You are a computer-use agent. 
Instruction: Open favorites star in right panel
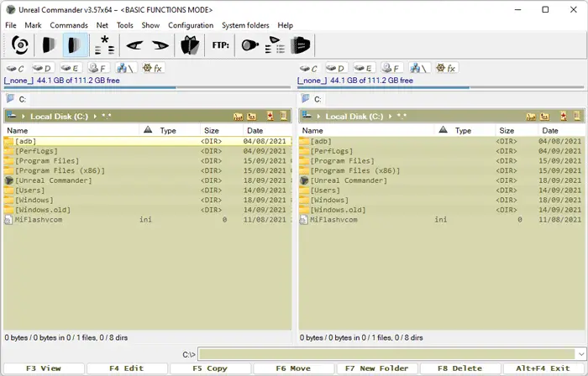(x=564, y=116)
